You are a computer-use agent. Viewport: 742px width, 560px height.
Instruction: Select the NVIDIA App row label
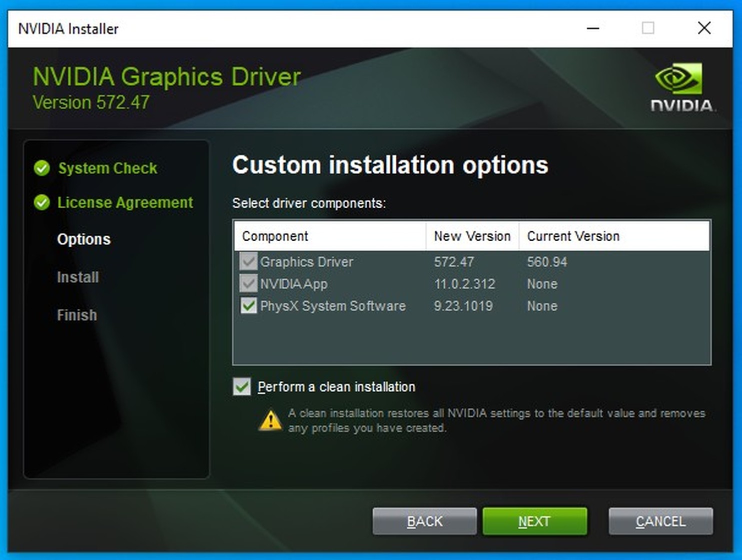(294, 284)
